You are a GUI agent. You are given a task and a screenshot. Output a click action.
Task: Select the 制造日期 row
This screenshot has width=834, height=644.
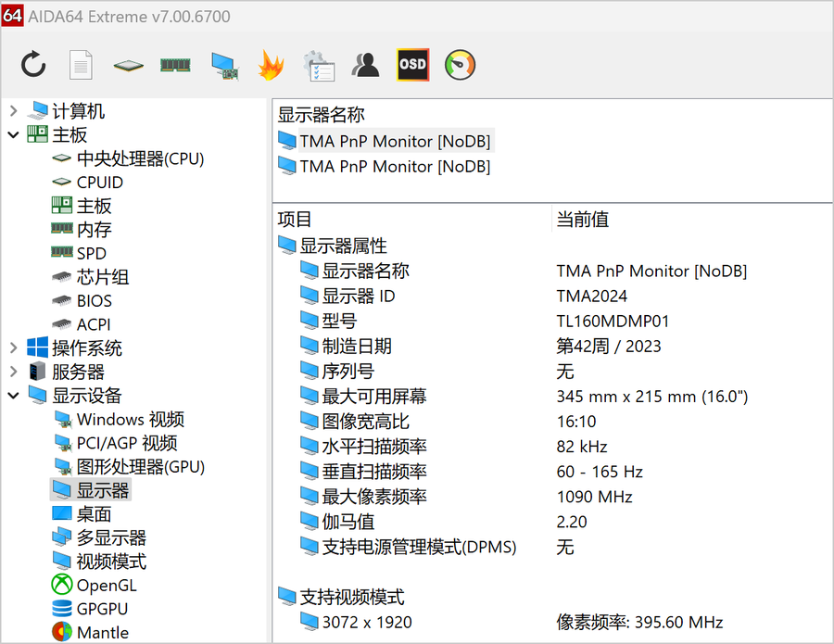pyautogui.click(x=357, y=346)
